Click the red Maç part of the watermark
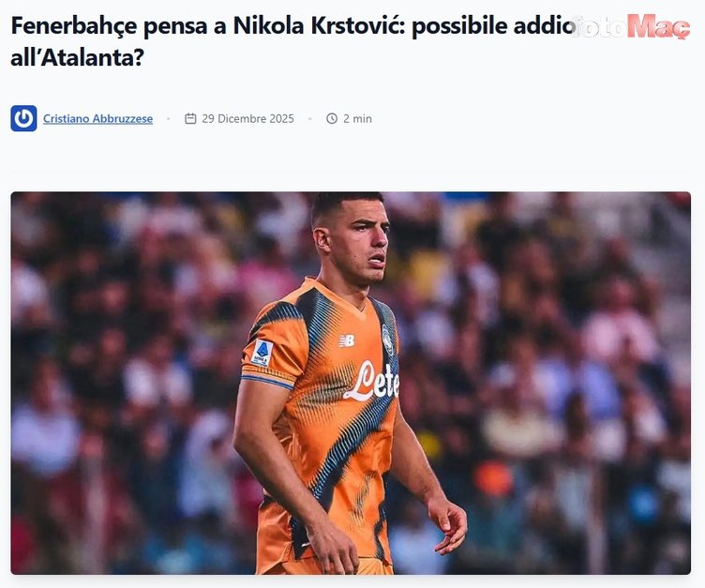705x588 pixels. (x=659, y=26)
